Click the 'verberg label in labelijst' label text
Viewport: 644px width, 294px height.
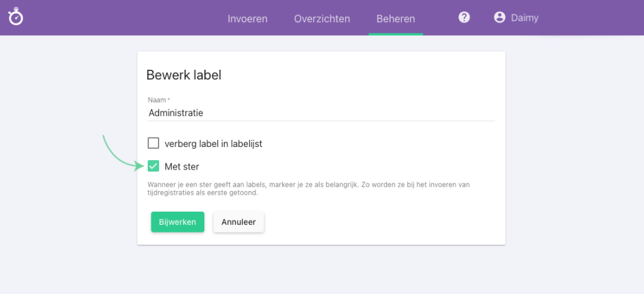pos(213,143)
